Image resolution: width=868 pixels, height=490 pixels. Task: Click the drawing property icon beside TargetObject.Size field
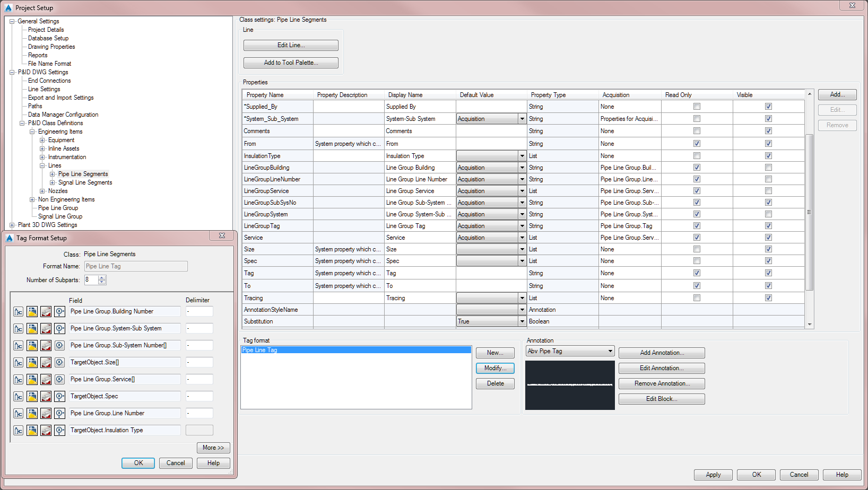46,362
